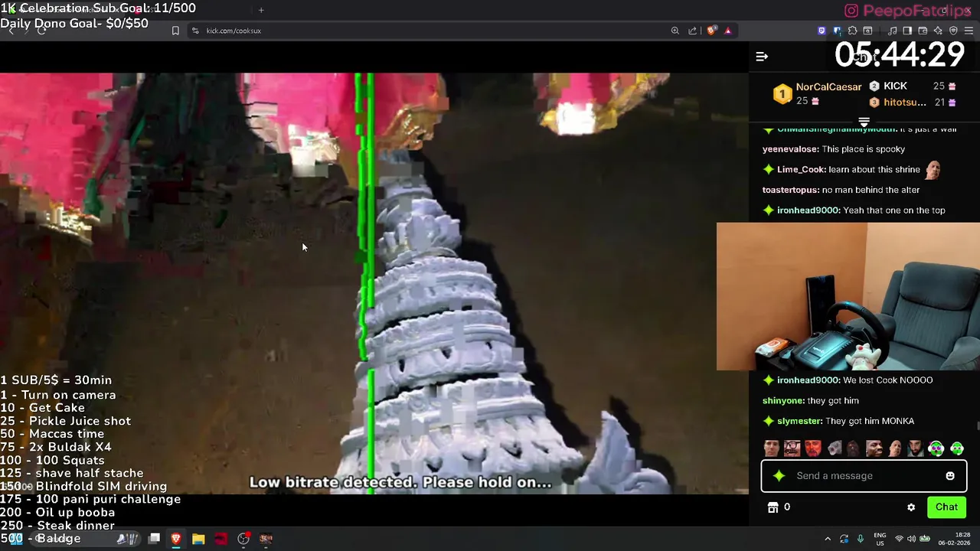Open the purple Twitch extension icon
Image resolution: width=980 pixels, height=551 pixels.
[822, 31]
